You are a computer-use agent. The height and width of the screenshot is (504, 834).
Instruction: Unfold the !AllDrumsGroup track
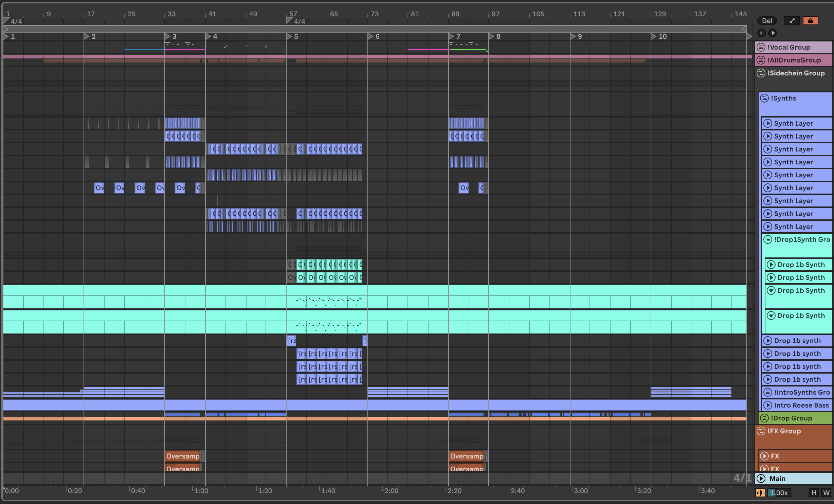click(x=761, y=60)
